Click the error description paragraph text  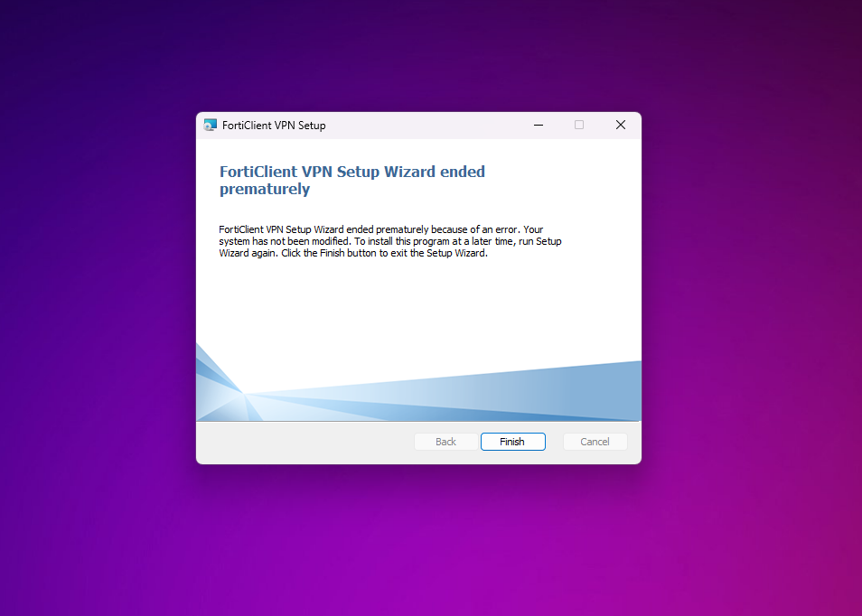pyautogui.click(x=390, y=241)
